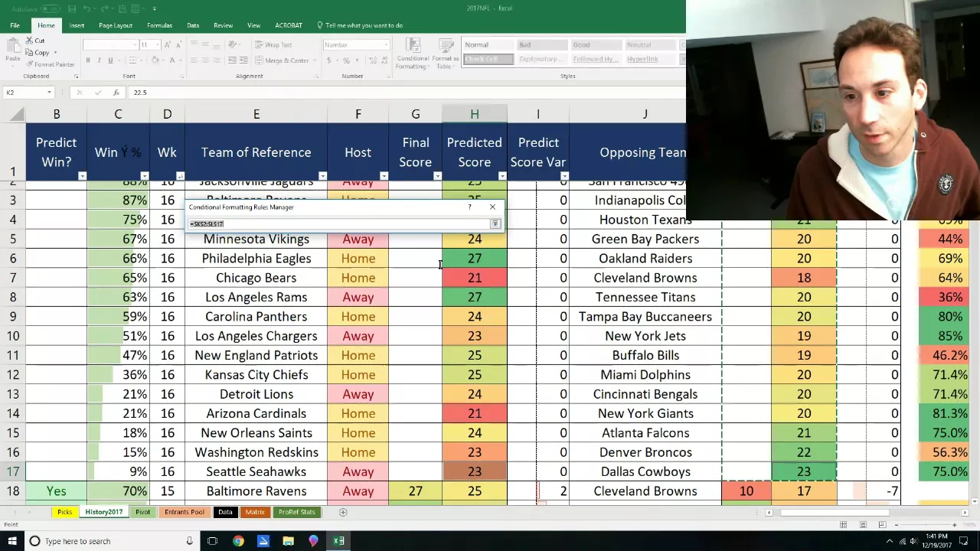
Task: Click the Windows Start button
Action: [x=12, y=541]
